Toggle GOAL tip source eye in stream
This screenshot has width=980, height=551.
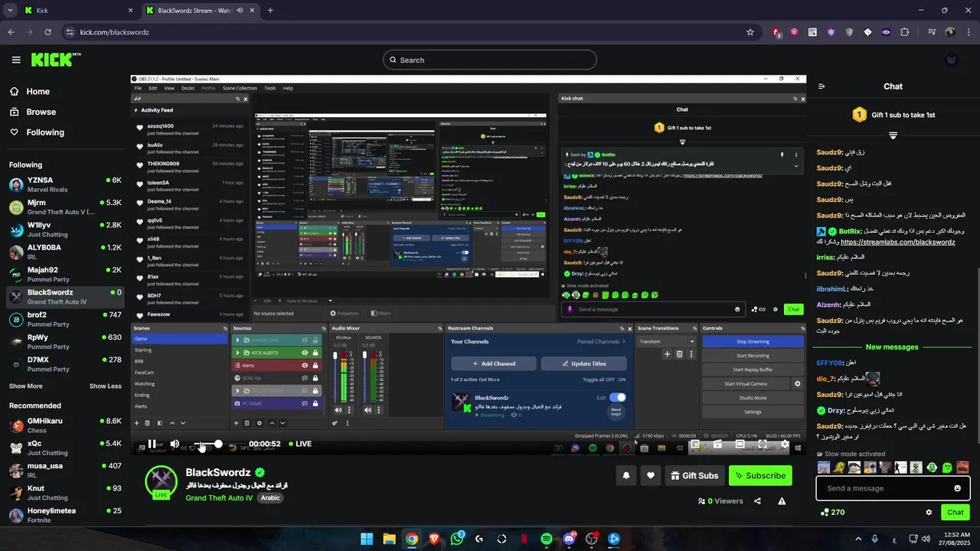pyautogui.click(x=305, y=378)
